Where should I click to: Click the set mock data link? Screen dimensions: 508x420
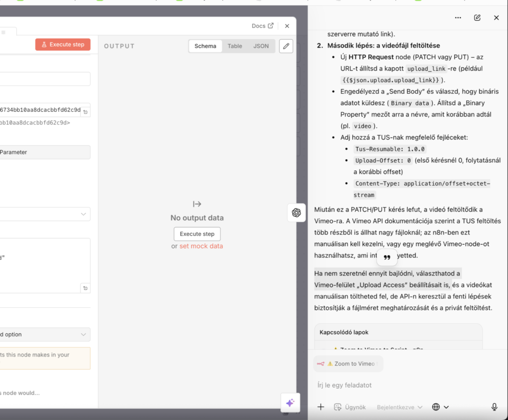pos(201,245)
